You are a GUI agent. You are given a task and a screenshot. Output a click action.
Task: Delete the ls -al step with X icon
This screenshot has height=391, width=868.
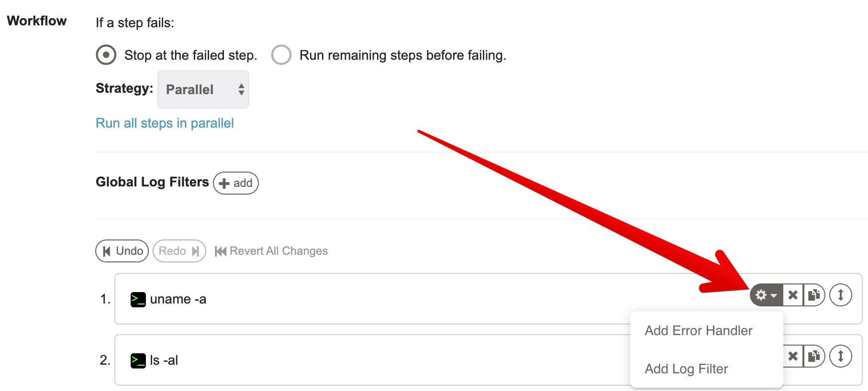pos(793,356)
